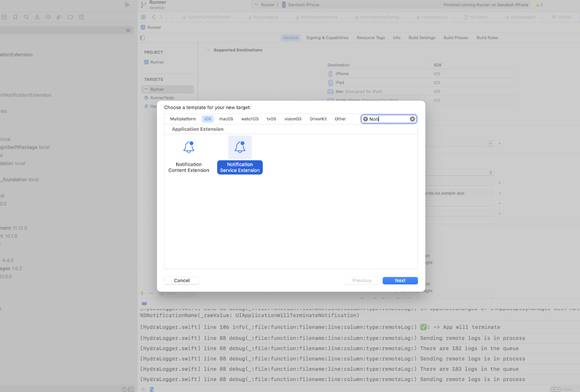Add a new target with plus button
Image resolution: width=580 pixels, height=392 pixels.
pos(142,293)
